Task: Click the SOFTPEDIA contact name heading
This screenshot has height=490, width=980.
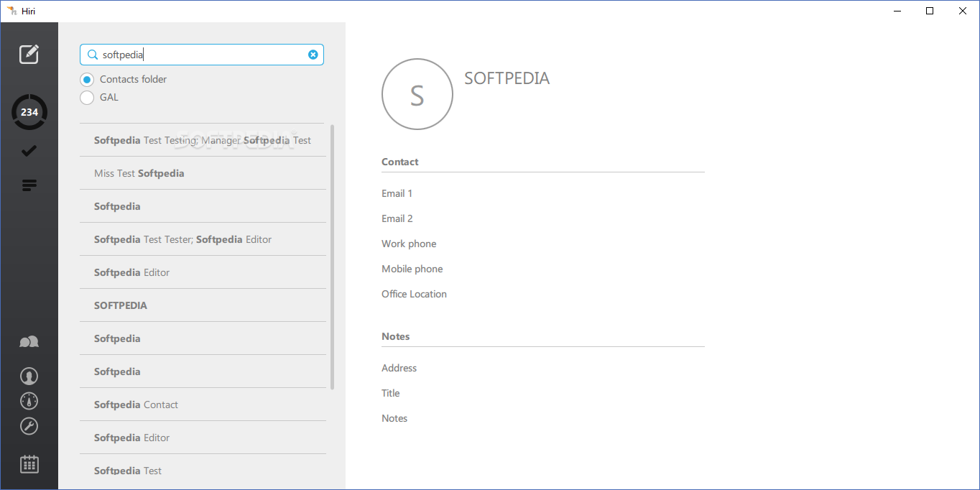Action: pyautogui.click(x=507, y=78)
